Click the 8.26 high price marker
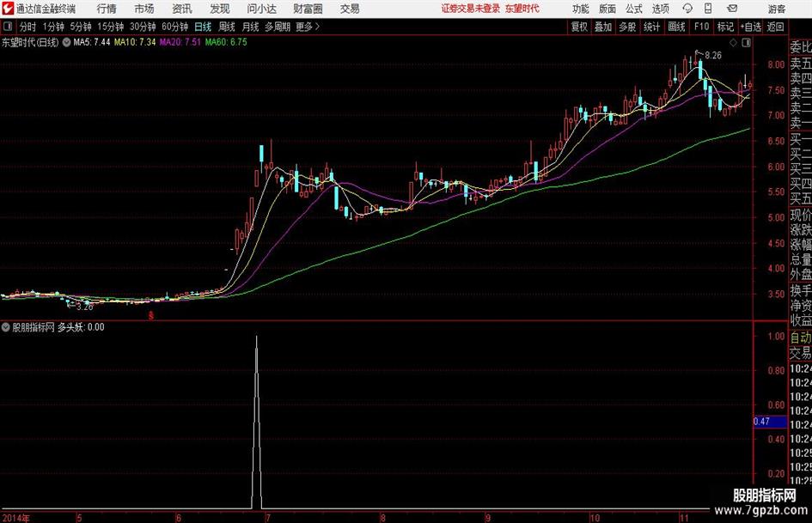The height and width of the screenshot is (523, 812). [713, 56]
